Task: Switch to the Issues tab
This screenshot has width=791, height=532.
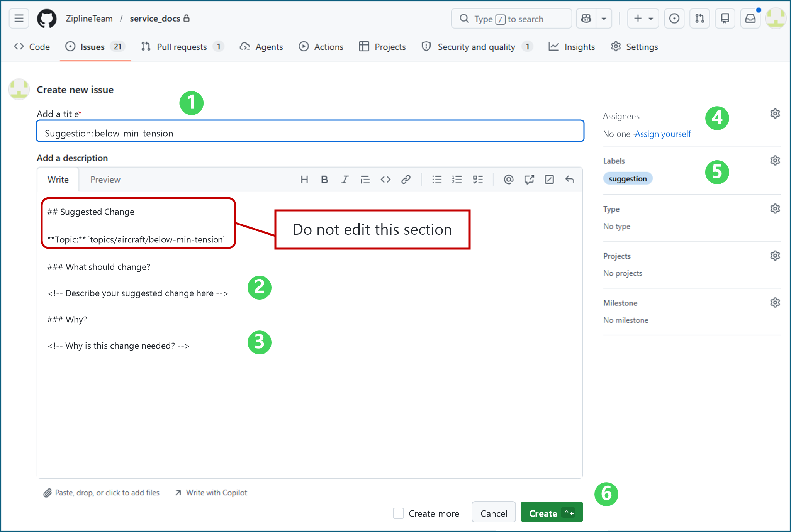Action: [x=95, y=47]
